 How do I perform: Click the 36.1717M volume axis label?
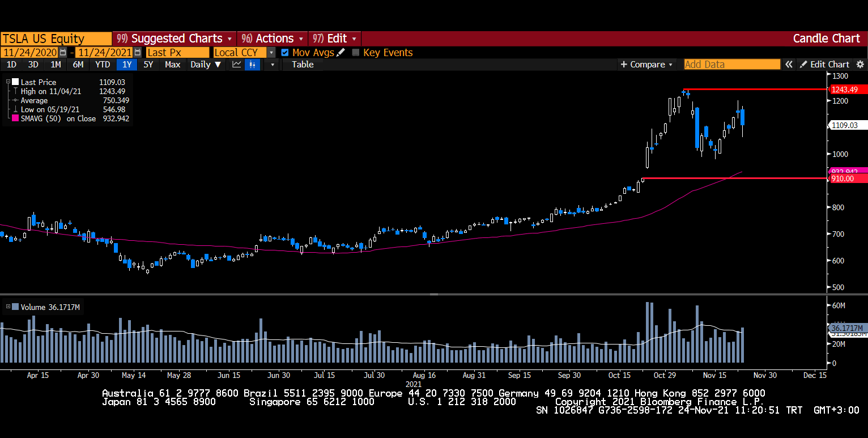848,328
